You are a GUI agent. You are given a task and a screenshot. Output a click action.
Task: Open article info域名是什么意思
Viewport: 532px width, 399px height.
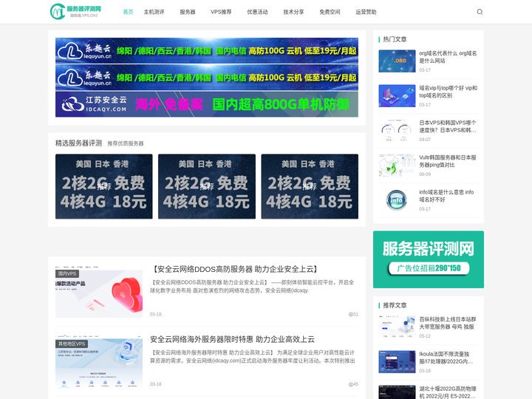pyautogui.click(x=446, y=196)
